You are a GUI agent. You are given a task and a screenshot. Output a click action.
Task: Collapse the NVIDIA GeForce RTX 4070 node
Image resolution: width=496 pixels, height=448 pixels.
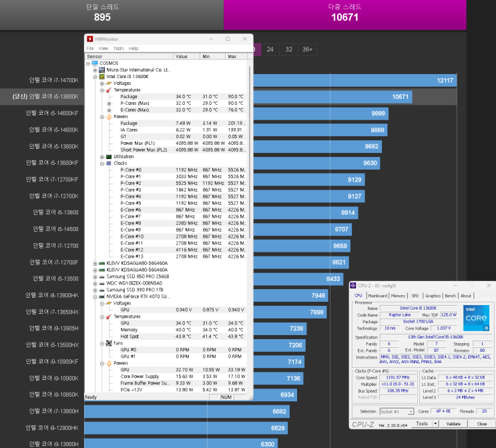(95, 296)
